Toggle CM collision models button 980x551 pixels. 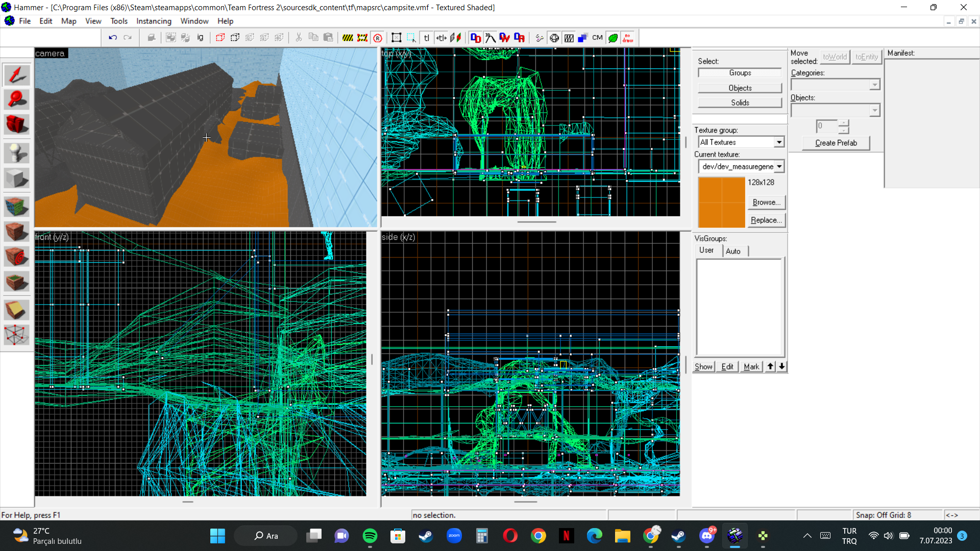[598, 38]
